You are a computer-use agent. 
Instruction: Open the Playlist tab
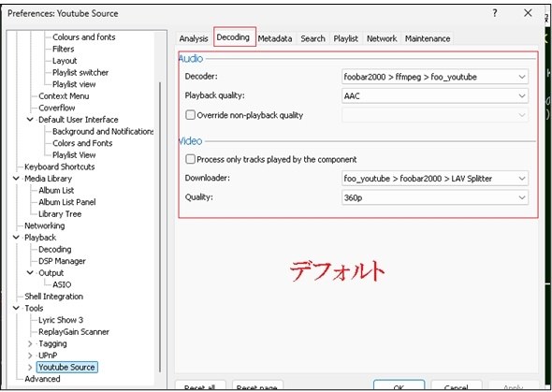point(346,38)
